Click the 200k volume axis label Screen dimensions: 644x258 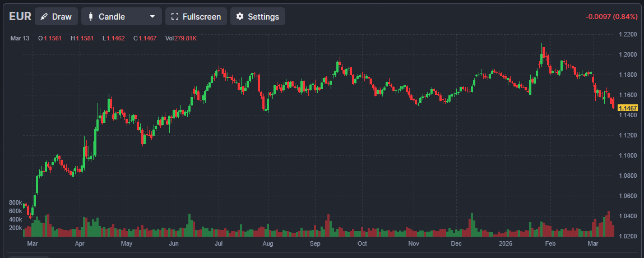(x=15, y=228)
